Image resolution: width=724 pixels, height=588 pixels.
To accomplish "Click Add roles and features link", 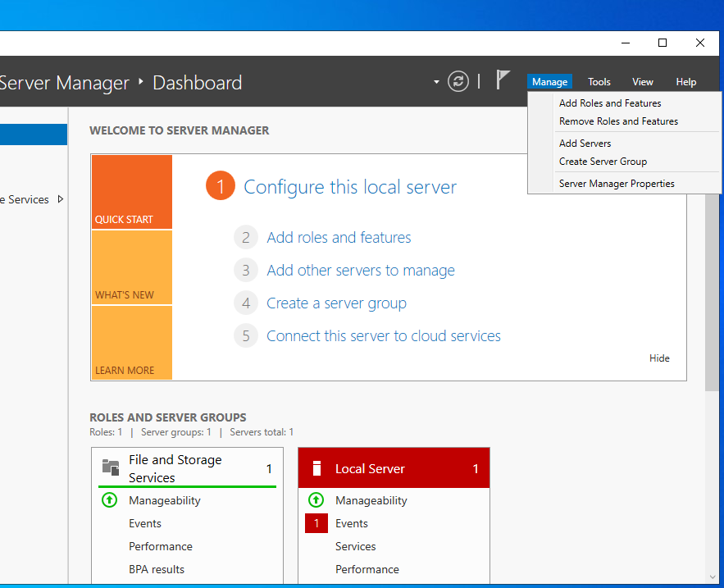I will (x=339, y=238).
